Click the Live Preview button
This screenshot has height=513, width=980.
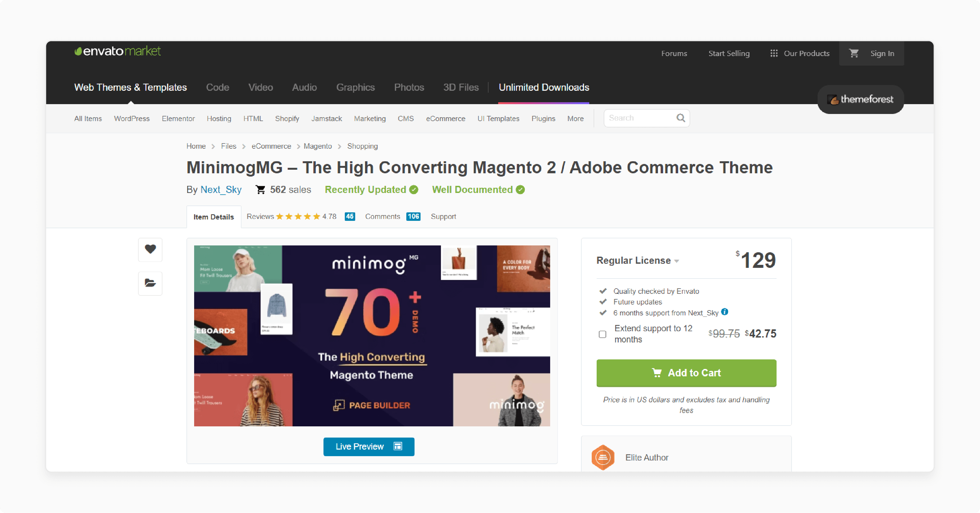click(369, 446)
